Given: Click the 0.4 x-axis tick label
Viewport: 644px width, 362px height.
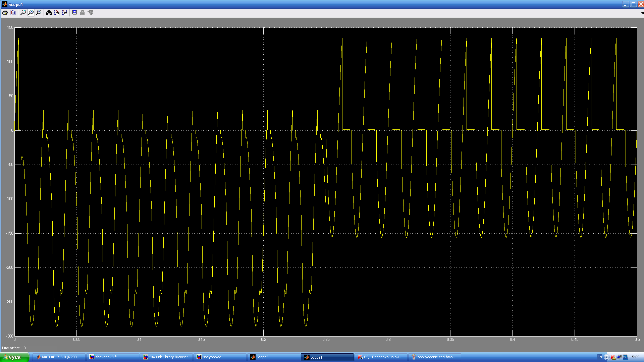Looking at the screenshot, I should (x=512, y=340).
